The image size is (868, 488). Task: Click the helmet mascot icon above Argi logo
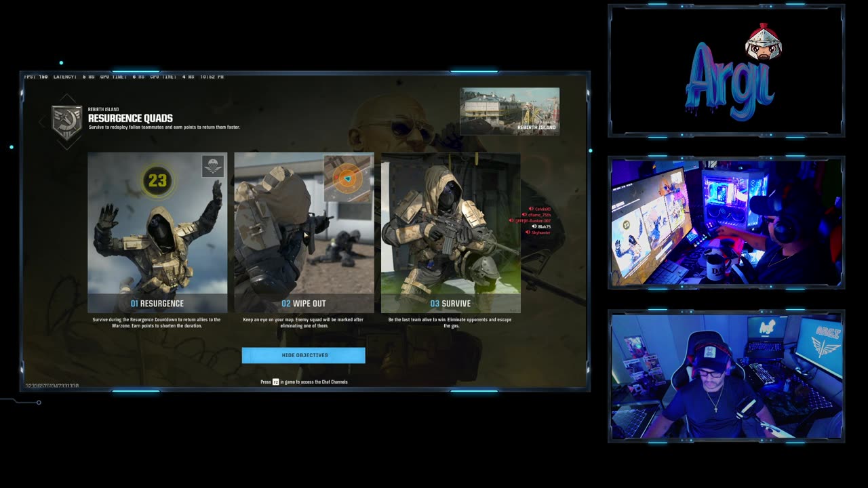coord(764,41)
